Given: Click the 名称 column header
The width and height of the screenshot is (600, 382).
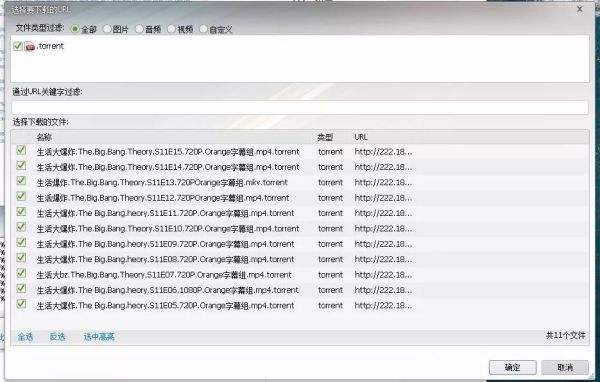Looking at the screenshot, I should pos(44,137).
